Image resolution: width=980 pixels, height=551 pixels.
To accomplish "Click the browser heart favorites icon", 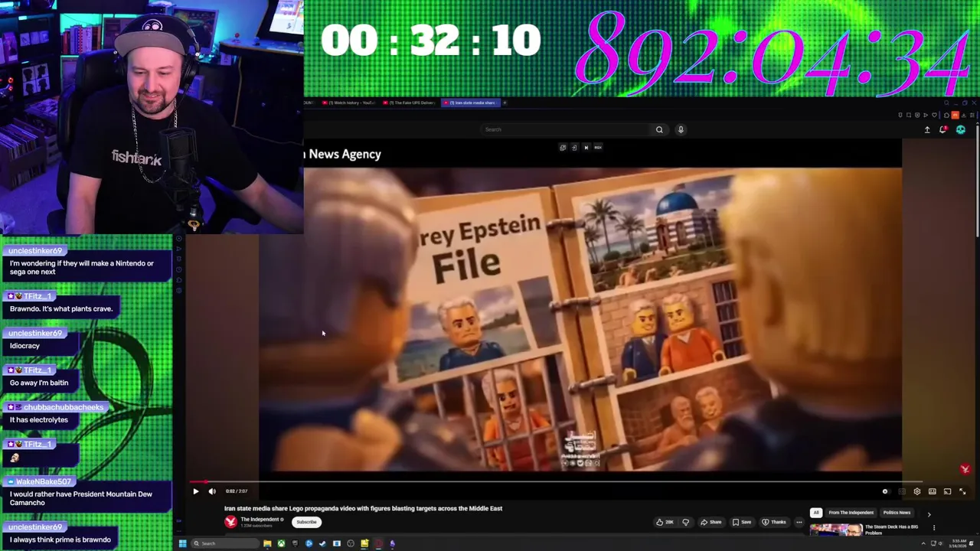I will click(x=934, y=115).
